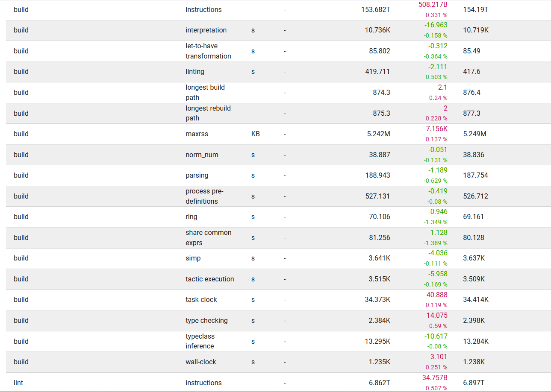The image size is (551, 392).
Task: Select the 'type checking' metric label
Action: tap(206, 321)
